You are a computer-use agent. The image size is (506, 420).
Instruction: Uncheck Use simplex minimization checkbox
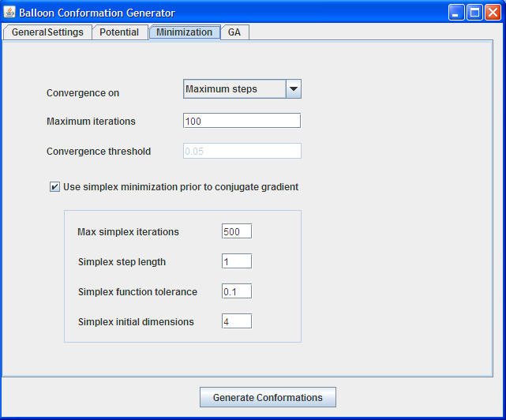54,187
